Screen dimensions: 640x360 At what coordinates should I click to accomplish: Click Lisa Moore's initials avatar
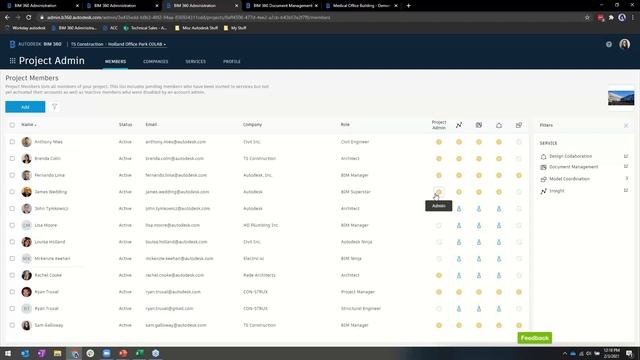pos(27,225)
